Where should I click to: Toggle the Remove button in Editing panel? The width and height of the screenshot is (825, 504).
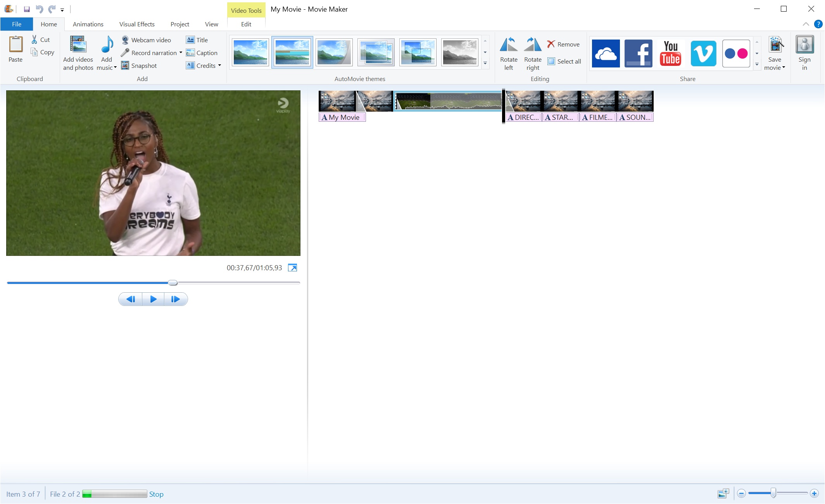click(563, 44)
